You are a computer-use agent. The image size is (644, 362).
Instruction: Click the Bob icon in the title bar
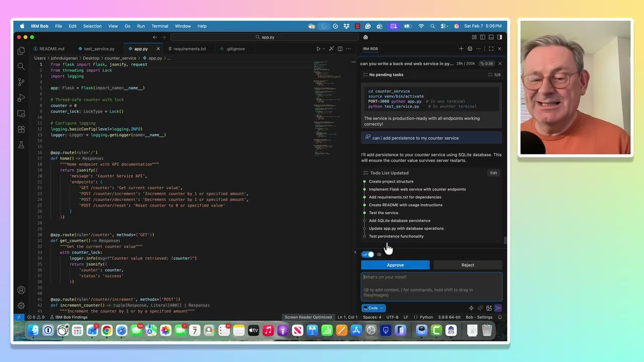(365, 37)
